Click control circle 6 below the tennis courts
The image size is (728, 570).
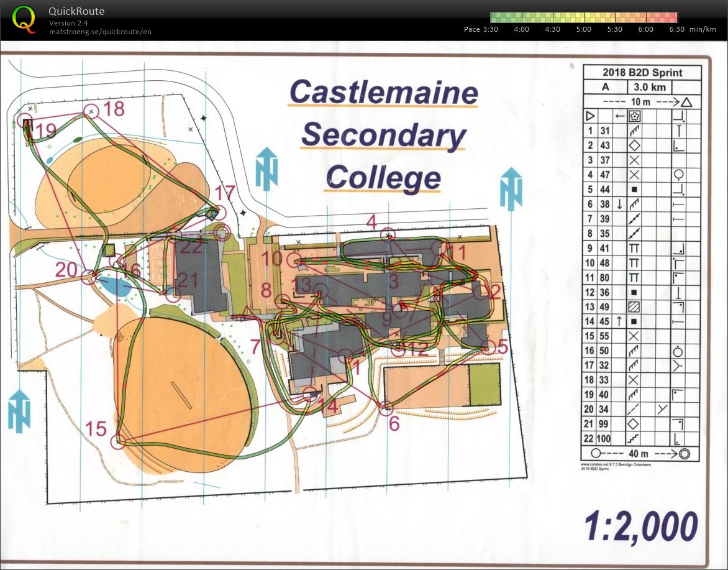coord(386,408)
